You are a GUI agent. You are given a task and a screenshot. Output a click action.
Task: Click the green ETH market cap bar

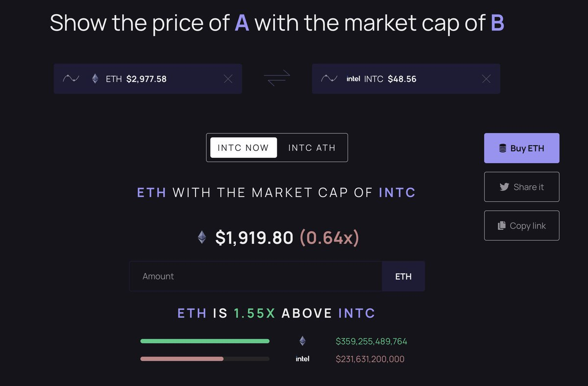point(205,341)
